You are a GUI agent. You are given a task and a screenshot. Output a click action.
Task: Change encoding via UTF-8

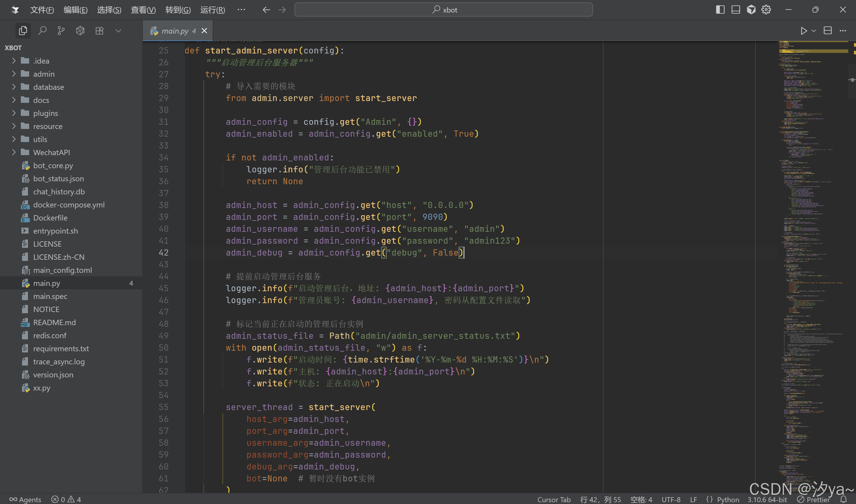tap(671, 499)
